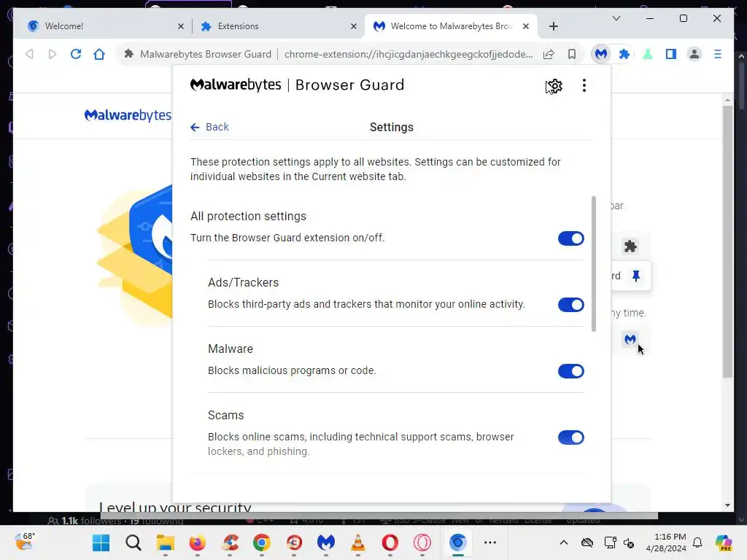Open the user profile icon
The height and width of the screenshot is (560, 747).
pyautogui.click(x=694, y=54)
